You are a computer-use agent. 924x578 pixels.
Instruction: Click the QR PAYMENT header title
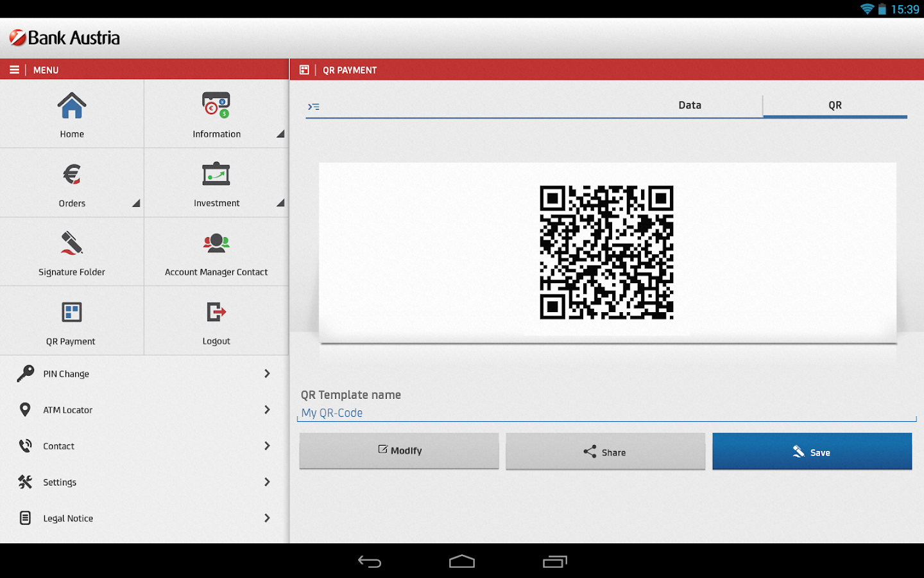pos(350,70)
